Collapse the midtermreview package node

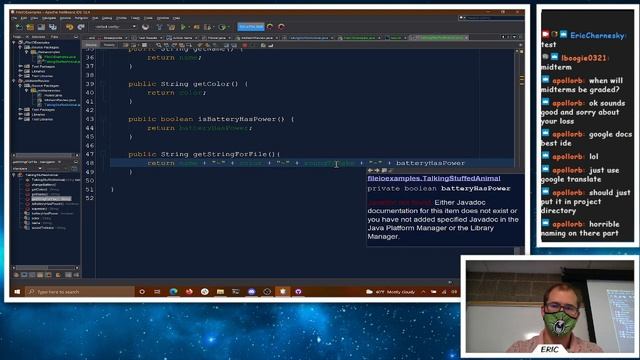pyautogui.click(x=27, y=90)
